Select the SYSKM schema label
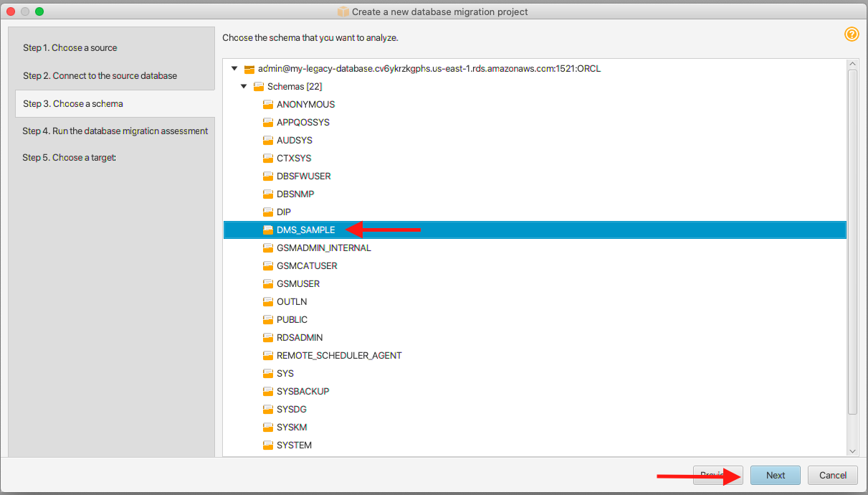The width and height of the screenshot is (868, 495). (292, 428)
